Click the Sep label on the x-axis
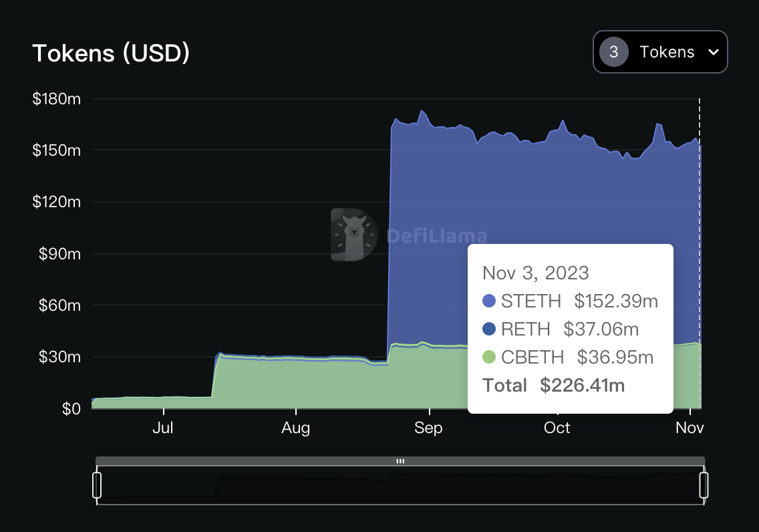This screenshot has width=759, height=532. click(x=428, y=428)
